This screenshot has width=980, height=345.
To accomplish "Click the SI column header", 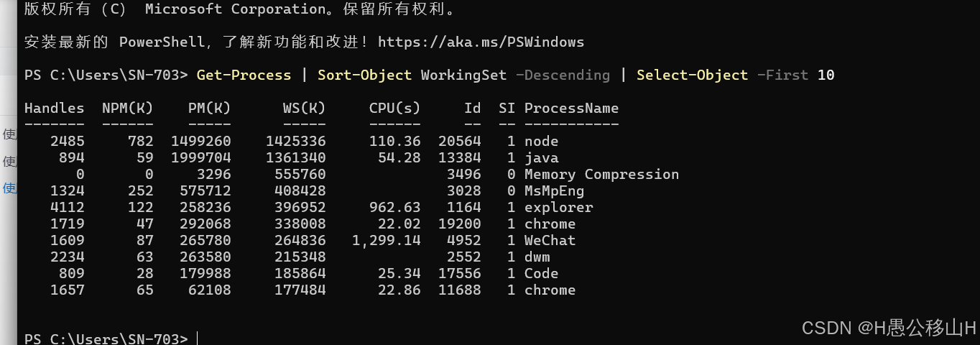I will (507, 108).
